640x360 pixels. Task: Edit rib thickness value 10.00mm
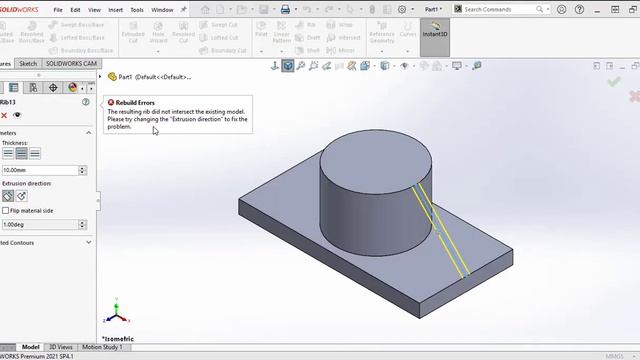[40, 170]
